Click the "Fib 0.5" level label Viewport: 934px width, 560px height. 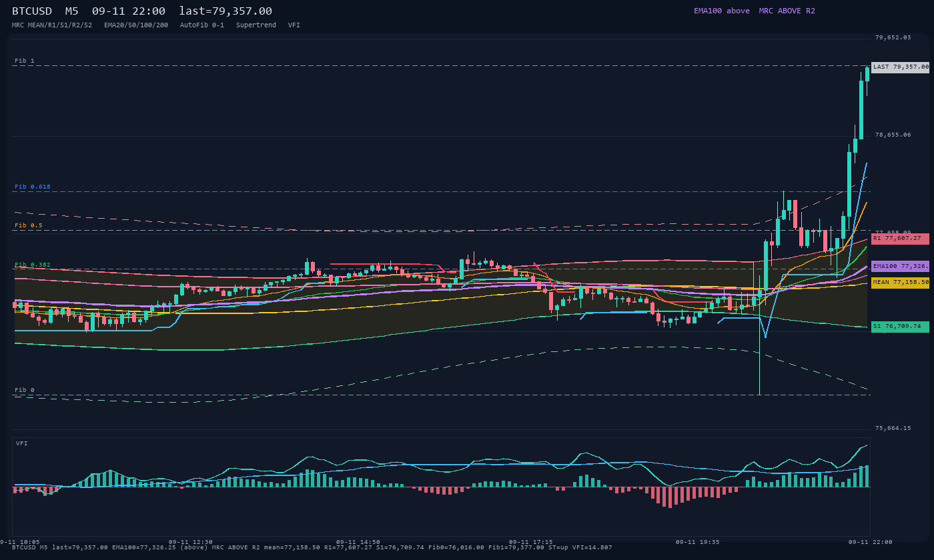coord(29,225)
